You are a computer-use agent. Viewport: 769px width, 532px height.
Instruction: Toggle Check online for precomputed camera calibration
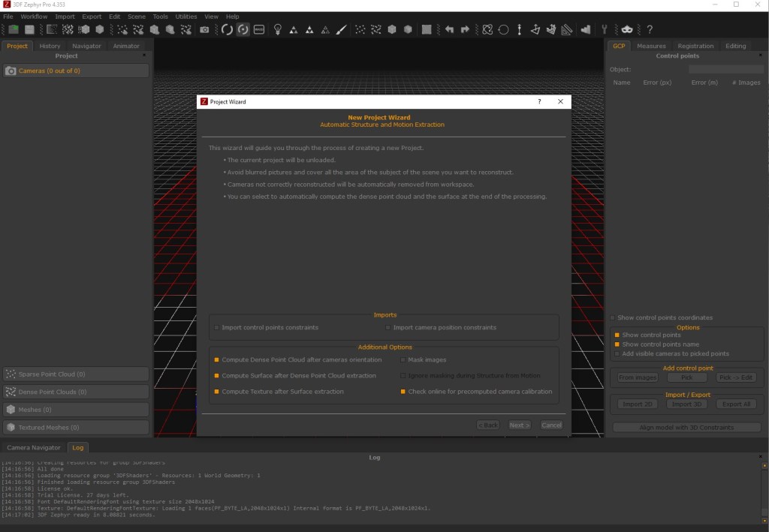403,392
